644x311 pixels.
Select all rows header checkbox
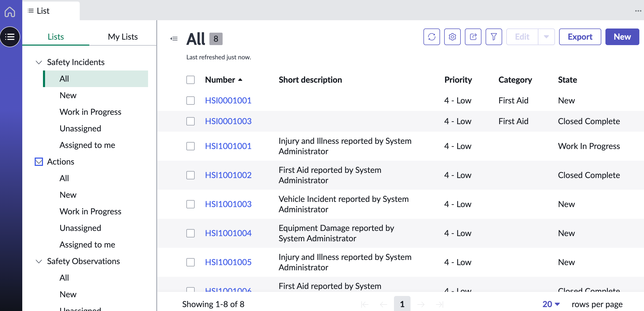[x=191, y=80]
